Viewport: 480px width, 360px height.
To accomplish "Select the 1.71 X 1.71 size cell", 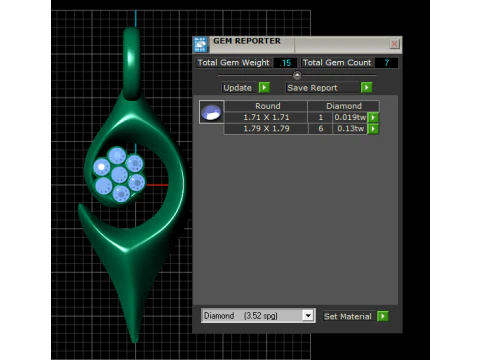I will [266, 117].
